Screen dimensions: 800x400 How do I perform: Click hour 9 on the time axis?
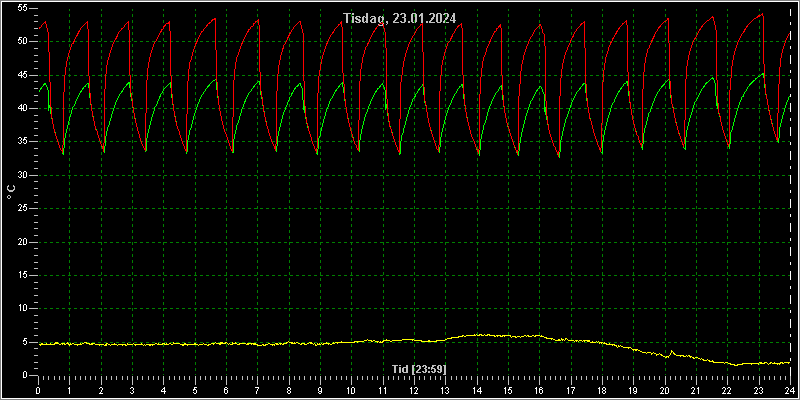(320, 390)
